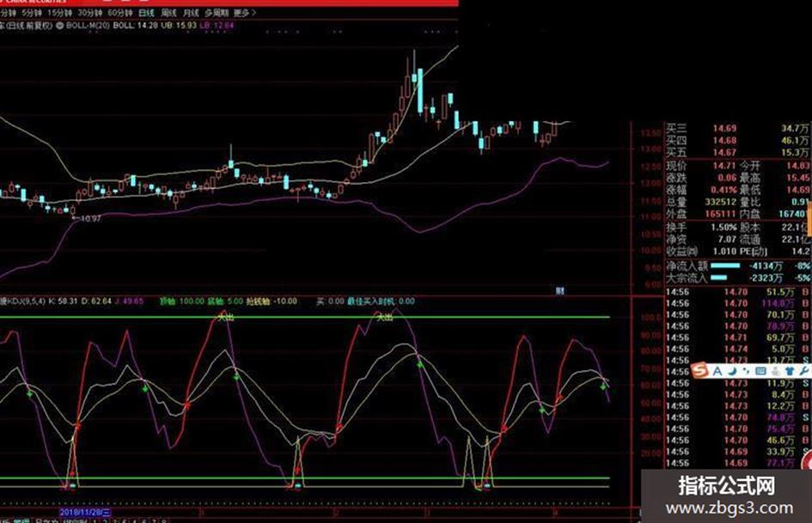Click the 大宗流入 amount -2323万
812x523 pixels.
coord(766,278)
